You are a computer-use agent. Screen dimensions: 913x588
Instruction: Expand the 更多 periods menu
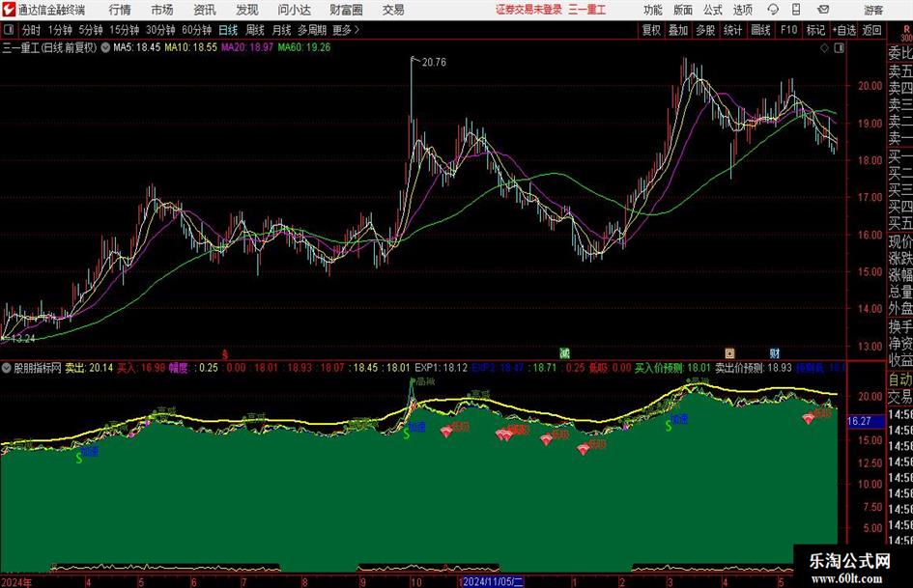(x=346, y=30)
